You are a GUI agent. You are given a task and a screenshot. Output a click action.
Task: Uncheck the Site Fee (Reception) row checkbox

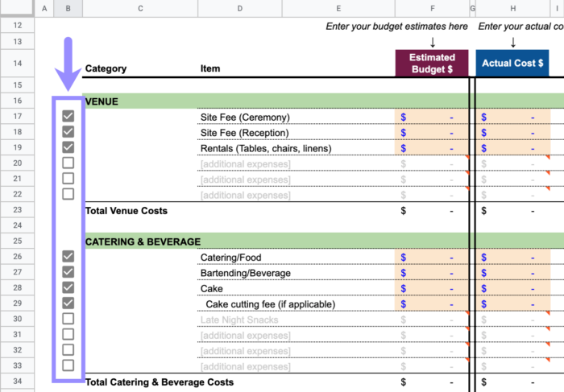click(x=68, y=132)
